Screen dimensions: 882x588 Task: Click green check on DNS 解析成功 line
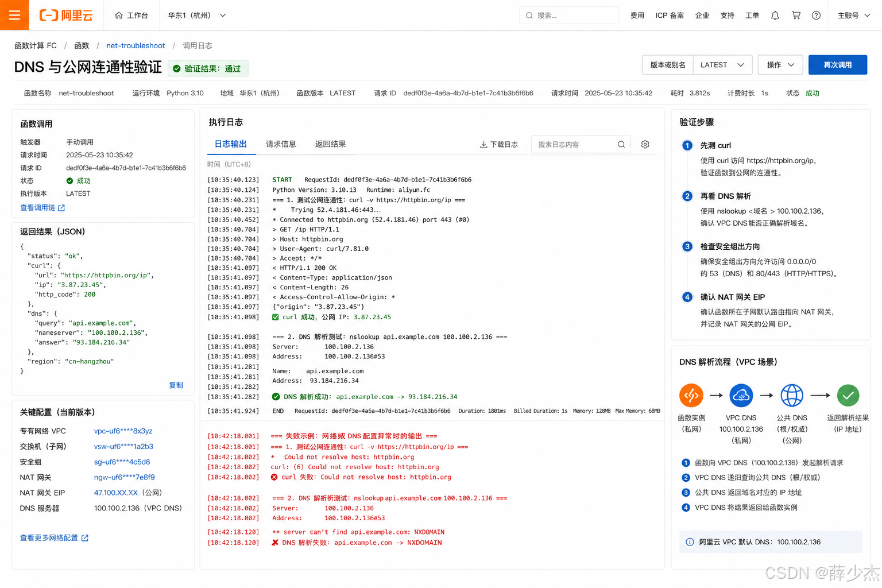tap(276, 397)
